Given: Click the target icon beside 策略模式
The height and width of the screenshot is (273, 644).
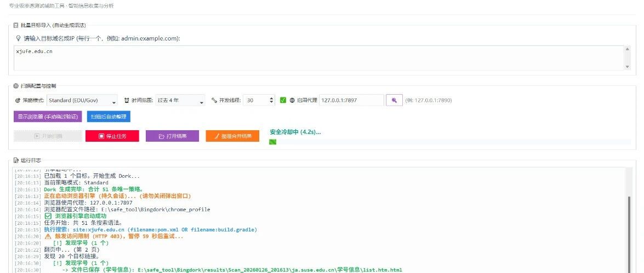Looking at the screenshot, I should [x=17, y=100].
